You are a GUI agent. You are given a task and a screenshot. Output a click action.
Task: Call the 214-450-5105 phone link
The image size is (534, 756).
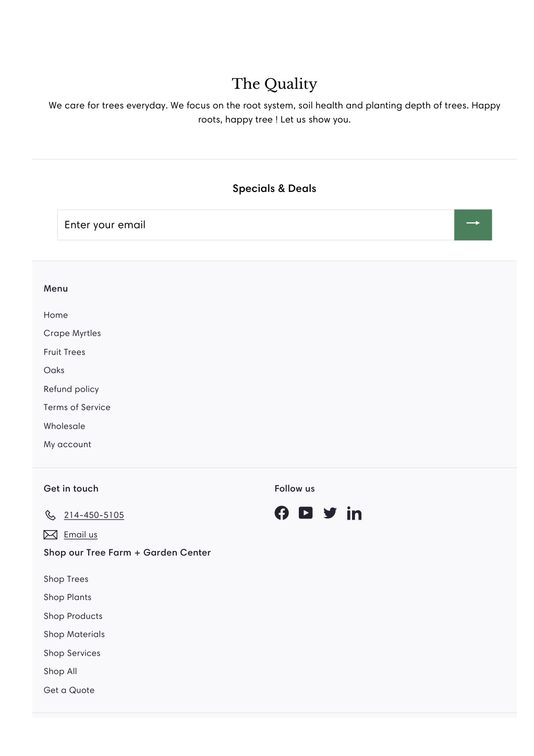point(94,515)
